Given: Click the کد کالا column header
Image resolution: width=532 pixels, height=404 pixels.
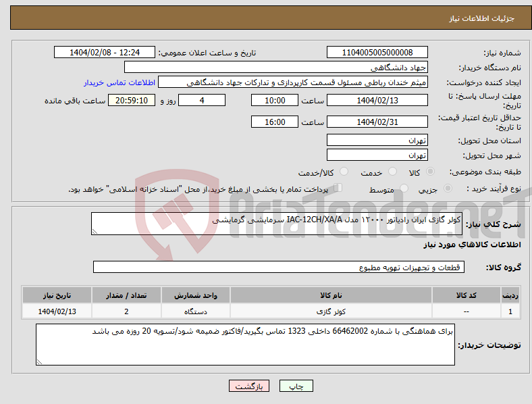Looking at the screenshot, I should 467,295.
